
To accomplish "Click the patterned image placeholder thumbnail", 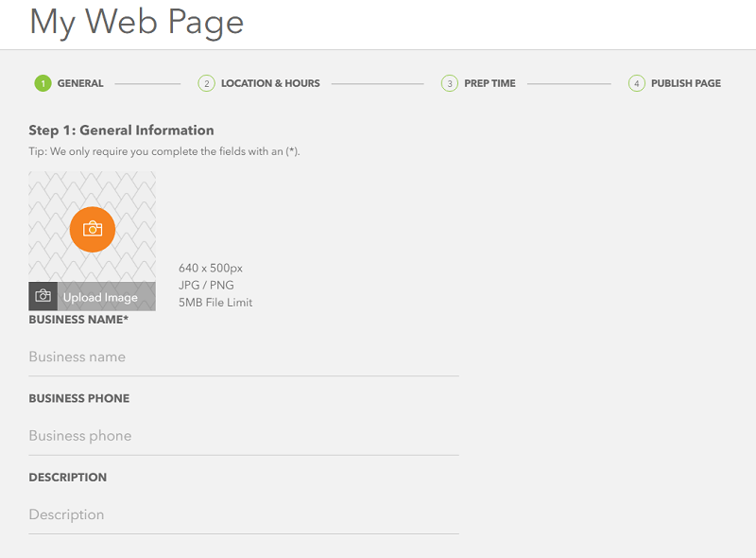I will click(x=92, y=227).
